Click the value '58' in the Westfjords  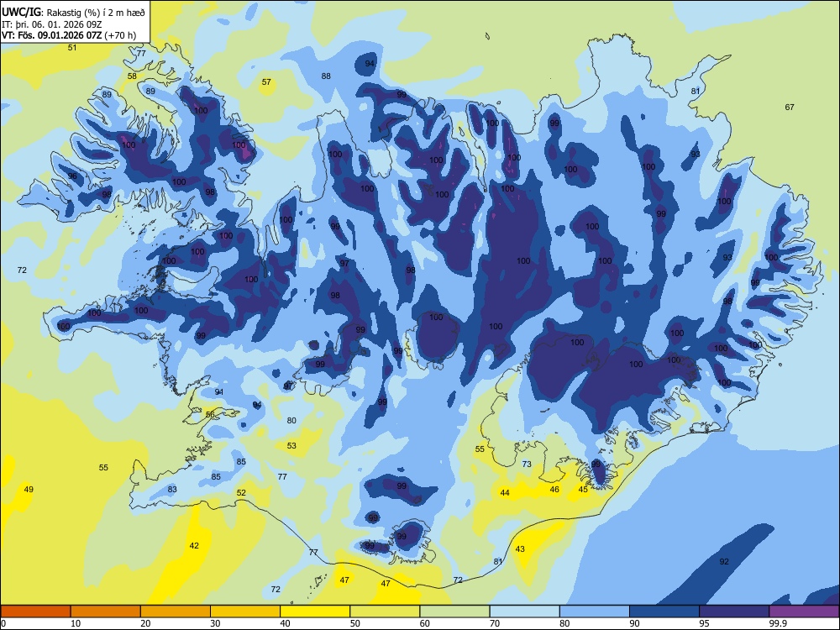(x=132, y=76)
